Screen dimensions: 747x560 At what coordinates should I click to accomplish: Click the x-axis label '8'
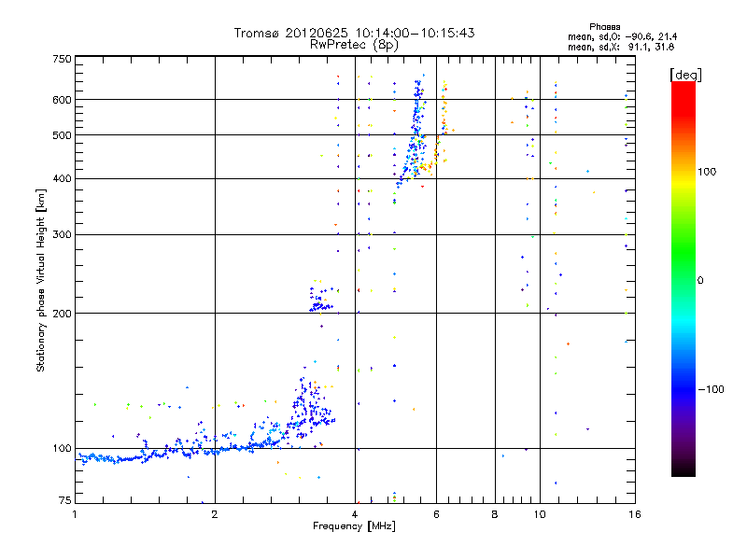(495, 514)
